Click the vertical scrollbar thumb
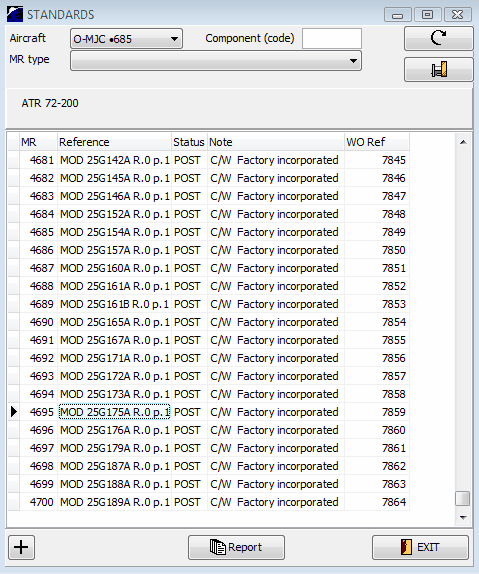 (x=463, y=499)
